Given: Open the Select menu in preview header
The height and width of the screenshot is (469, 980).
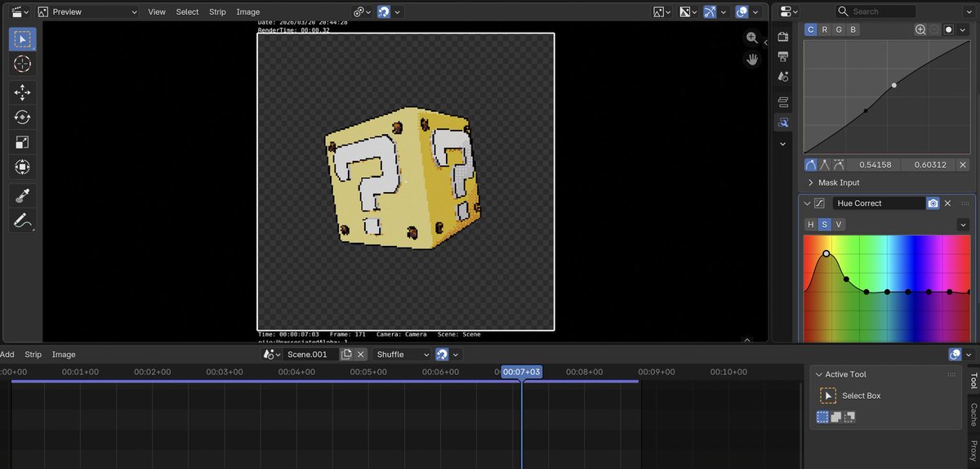Looking at the screenshot, I should (187, 12).
